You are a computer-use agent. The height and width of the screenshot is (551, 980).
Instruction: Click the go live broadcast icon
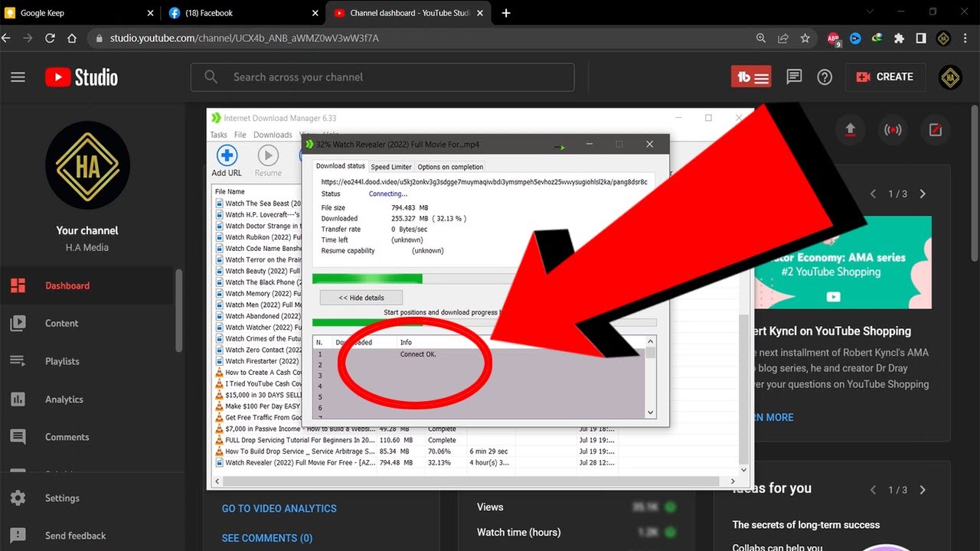(893, 130)
